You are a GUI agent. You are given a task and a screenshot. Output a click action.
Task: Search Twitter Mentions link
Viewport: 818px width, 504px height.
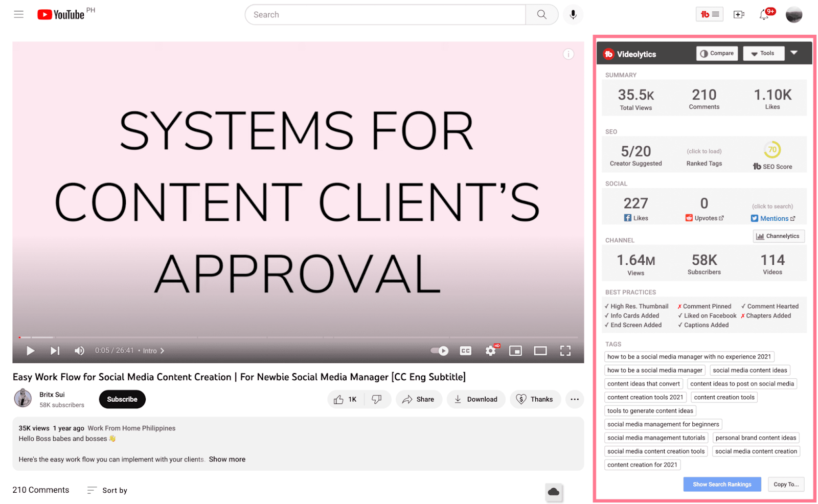click(x=772, y=218)
